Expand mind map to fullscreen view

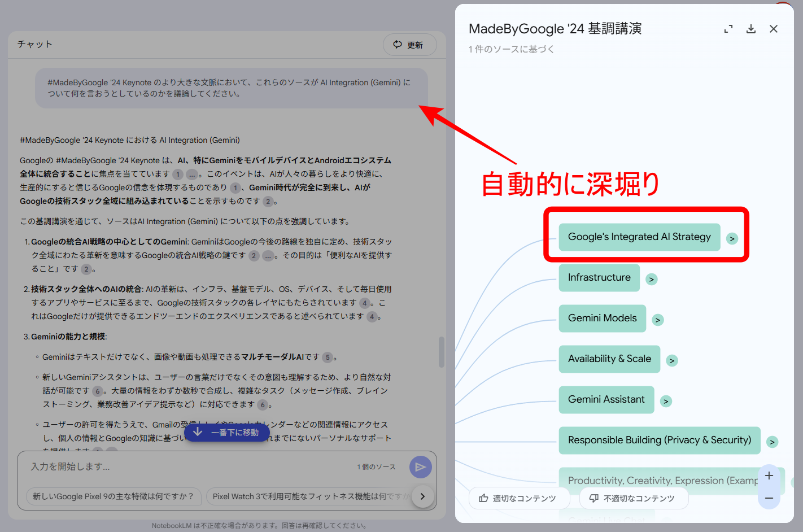pos(728,29)
